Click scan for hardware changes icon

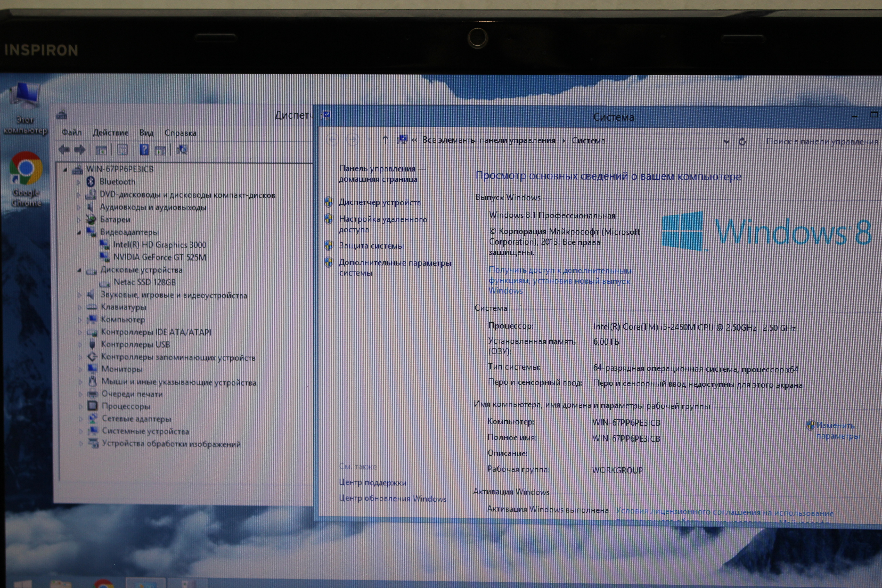pyautogui.click(x=182, y=150)
